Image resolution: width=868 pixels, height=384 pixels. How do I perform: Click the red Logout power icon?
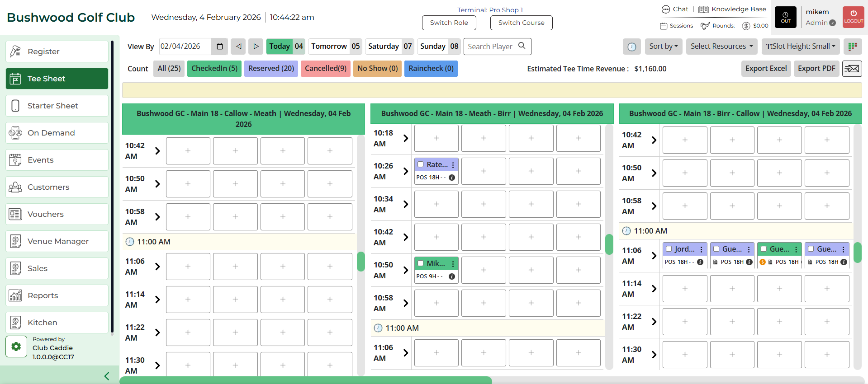853,17
